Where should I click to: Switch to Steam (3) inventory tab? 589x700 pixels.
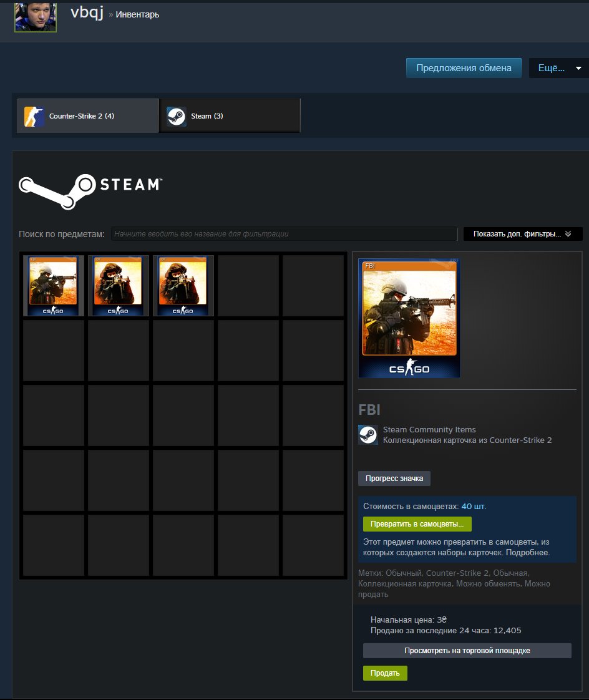click(x=230, y=116)
